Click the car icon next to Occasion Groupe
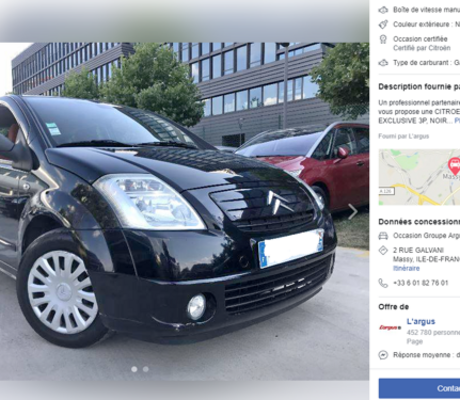 383,236
